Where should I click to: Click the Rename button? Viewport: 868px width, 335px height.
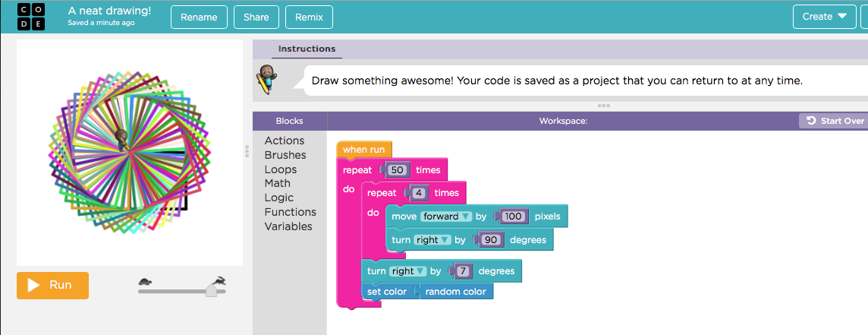[199, 17]
